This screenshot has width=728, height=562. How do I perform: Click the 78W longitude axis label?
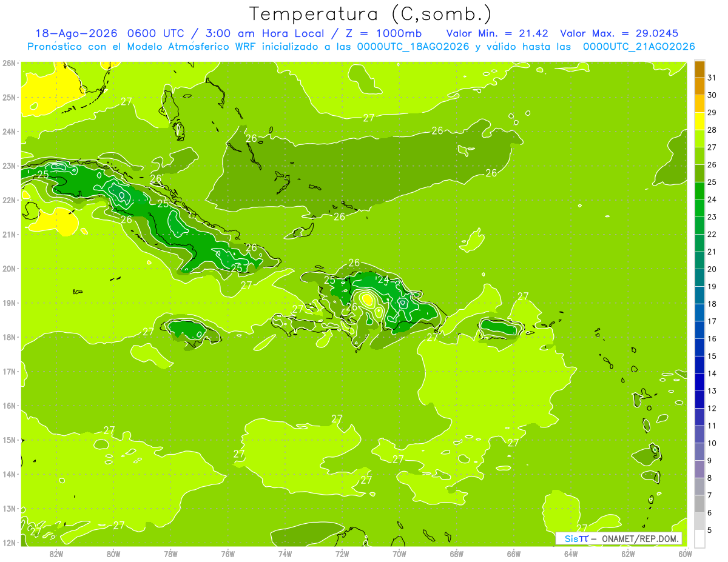coord(170,554)
